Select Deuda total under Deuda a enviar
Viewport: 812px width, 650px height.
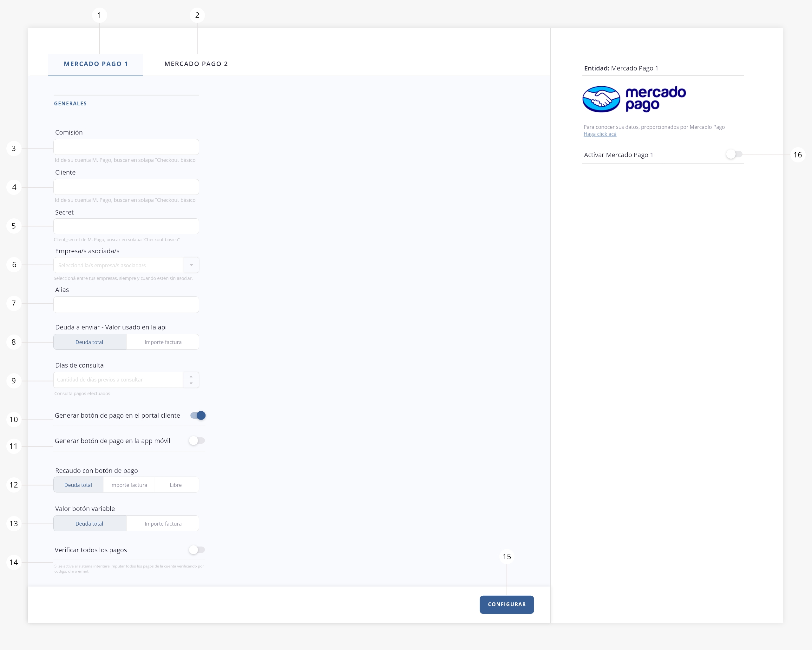[x=90, y=342]
